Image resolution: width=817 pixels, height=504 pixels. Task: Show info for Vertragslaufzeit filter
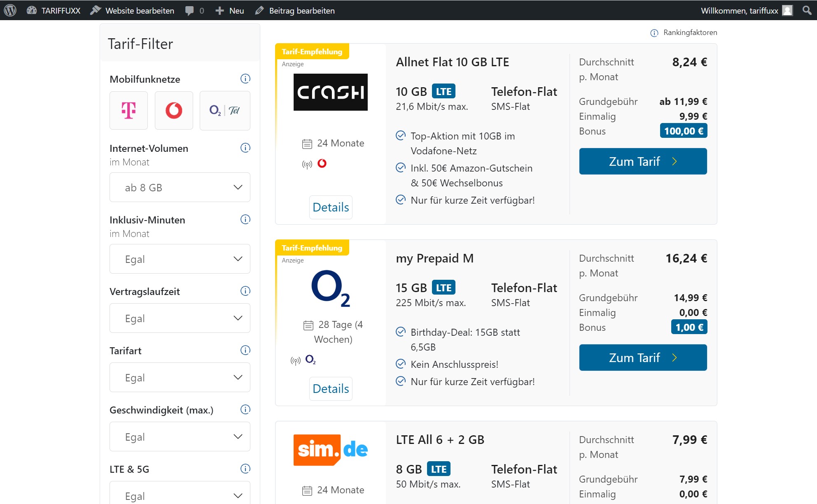tap(245, 291)
